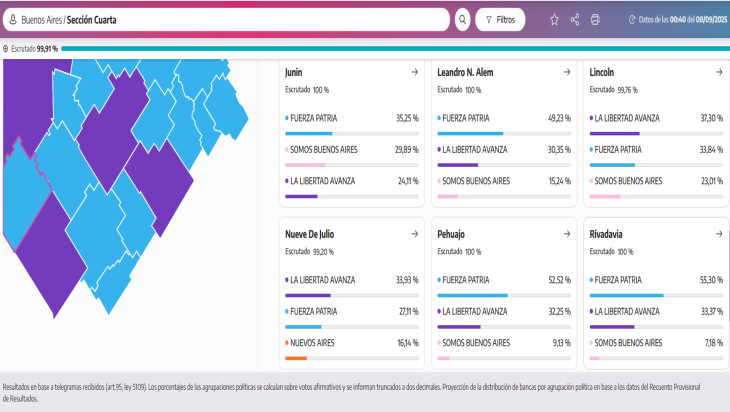Viewport: 730px width, 412px height.
Task: Click SOMOS BUENOS AIRES 15,24 % row
Action: pos(504,181)
